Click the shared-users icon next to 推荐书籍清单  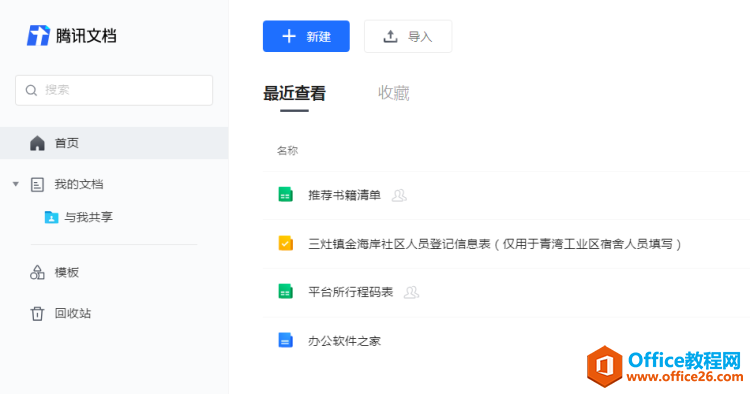[399, 196]
